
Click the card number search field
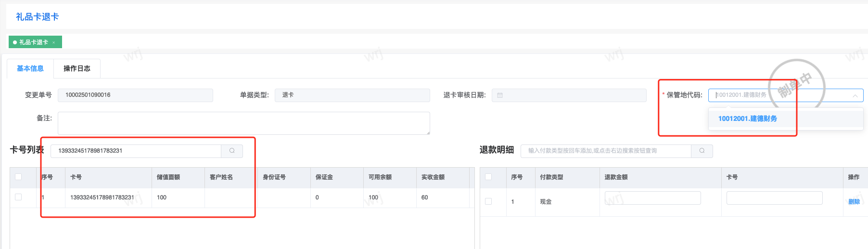tap(136, 151)
